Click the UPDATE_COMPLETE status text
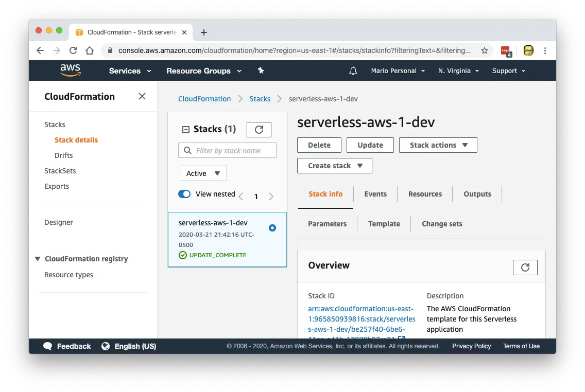The width and height of the screenshot is (585, 392). pyautogui.click(x=218, y=255)
